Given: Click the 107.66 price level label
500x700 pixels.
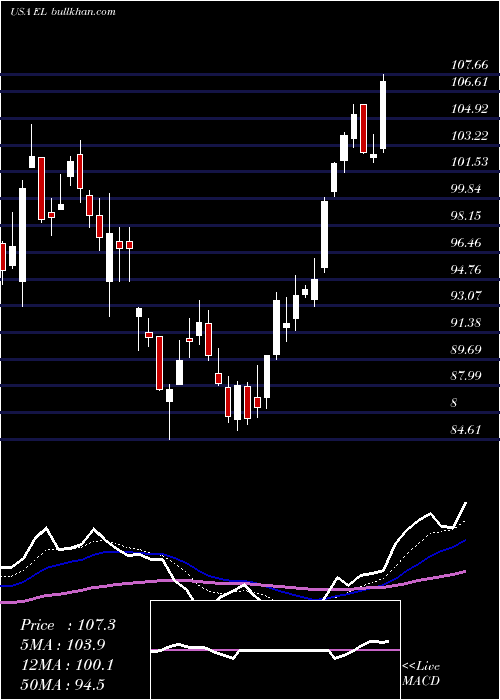Looking at the screenshot, I should click(x=469, y=65).
